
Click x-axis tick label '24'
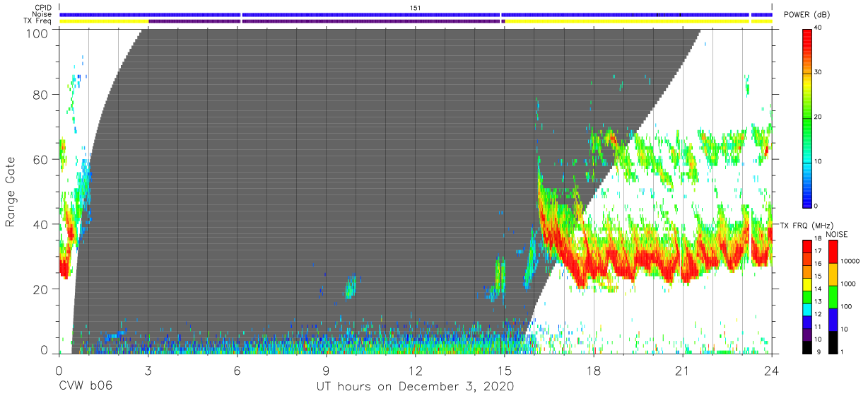tap(772, 370)
